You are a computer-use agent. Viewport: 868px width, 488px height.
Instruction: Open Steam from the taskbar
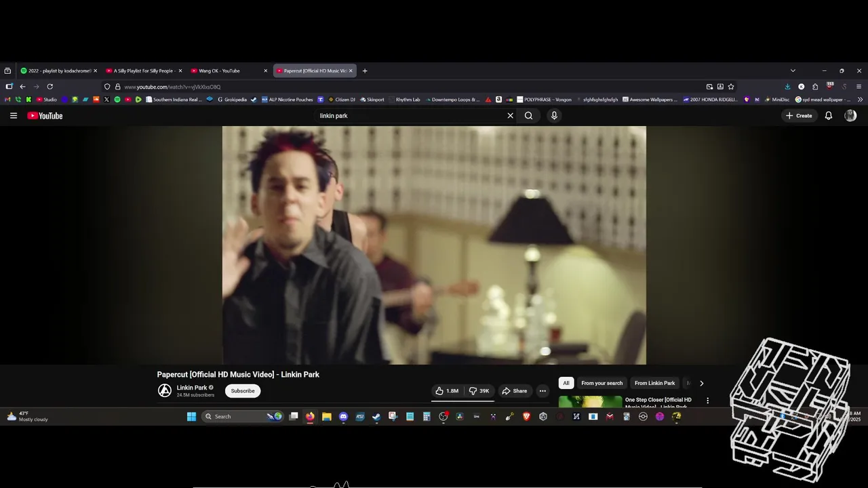click(x=376, y=417)
